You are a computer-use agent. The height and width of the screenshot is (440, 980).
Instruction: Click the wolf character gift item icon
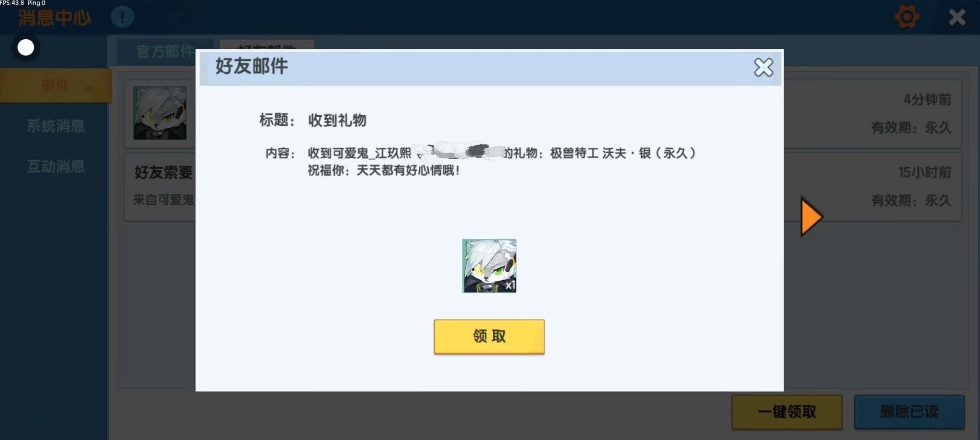[489, 266]
